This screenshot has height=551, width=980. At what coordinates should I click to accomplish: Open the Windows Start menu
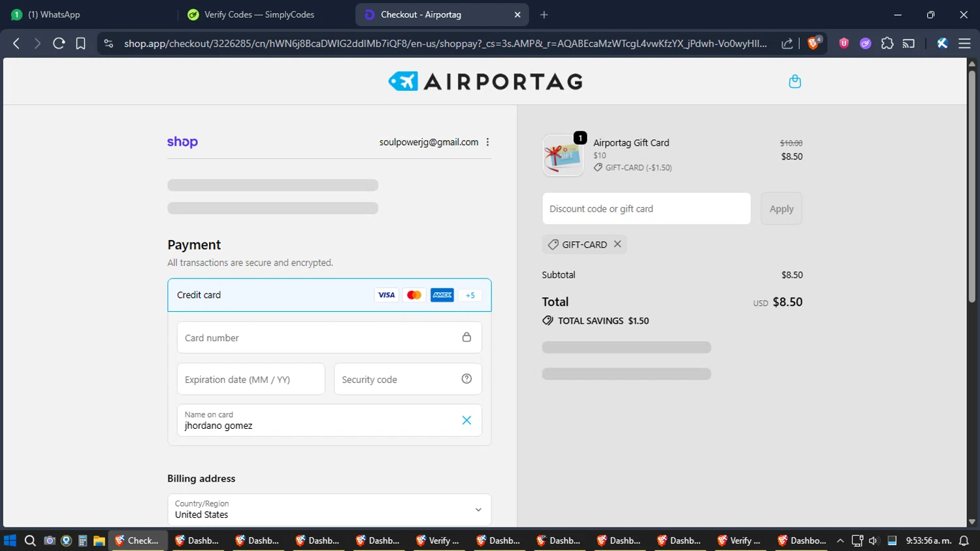10,541
